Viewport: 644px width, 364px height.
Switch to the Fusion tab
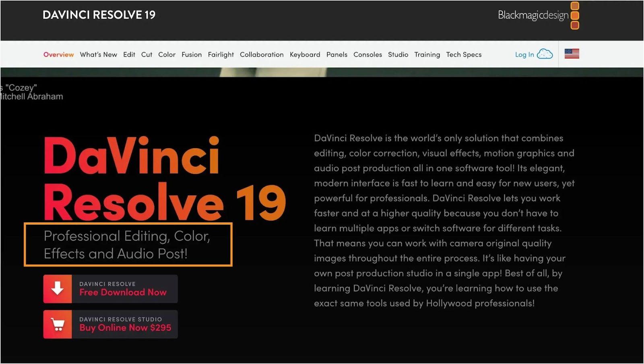pos(192,54)
